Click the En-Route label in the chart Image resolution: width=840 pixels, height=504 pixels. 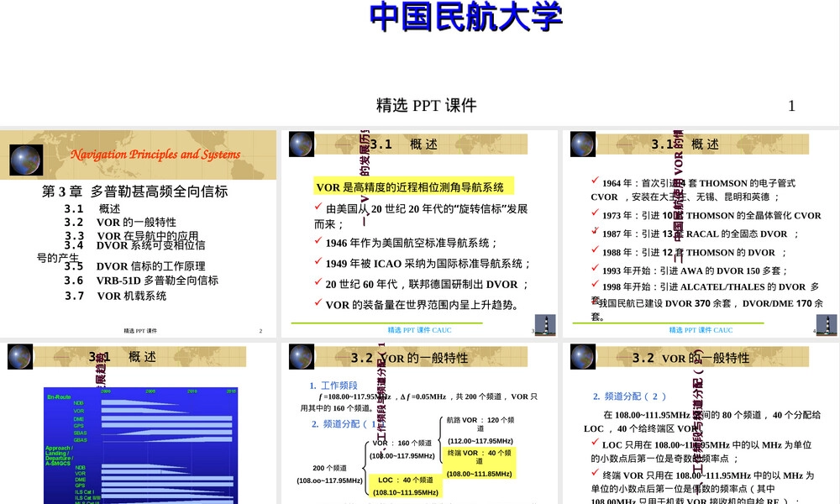[x=59, y=396]
